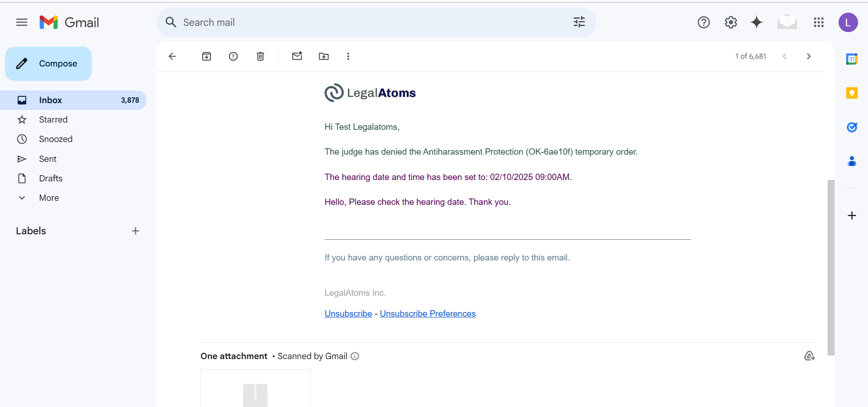This screenshot has width=868, height=407.
Task: Open the main menu hamburger icon
Action: tap(22, 22)
